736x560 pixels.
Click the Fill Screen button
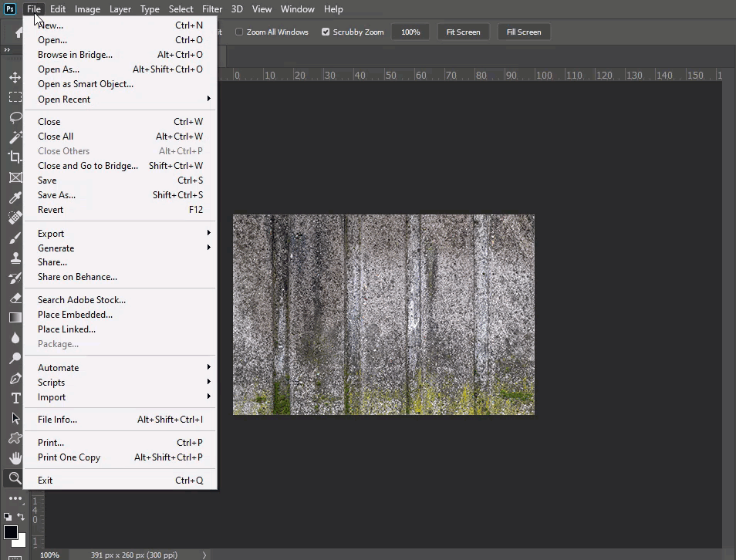pos(524,32)
